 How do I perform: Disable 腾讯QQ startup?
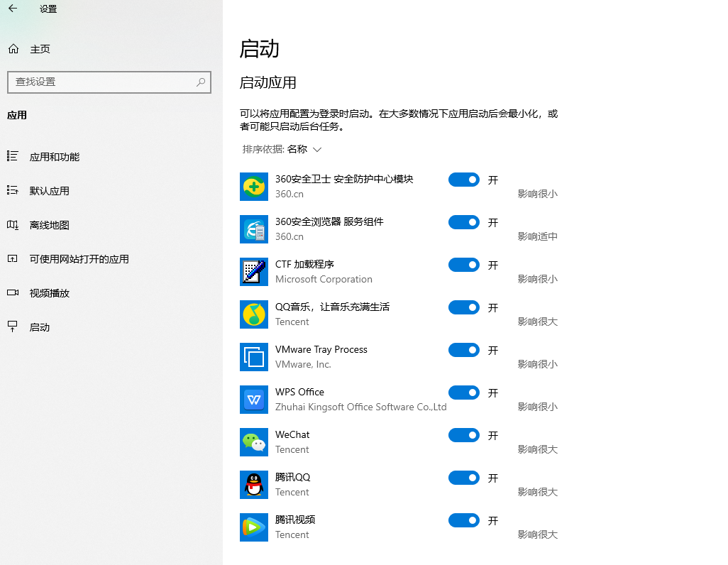[463, 478]
